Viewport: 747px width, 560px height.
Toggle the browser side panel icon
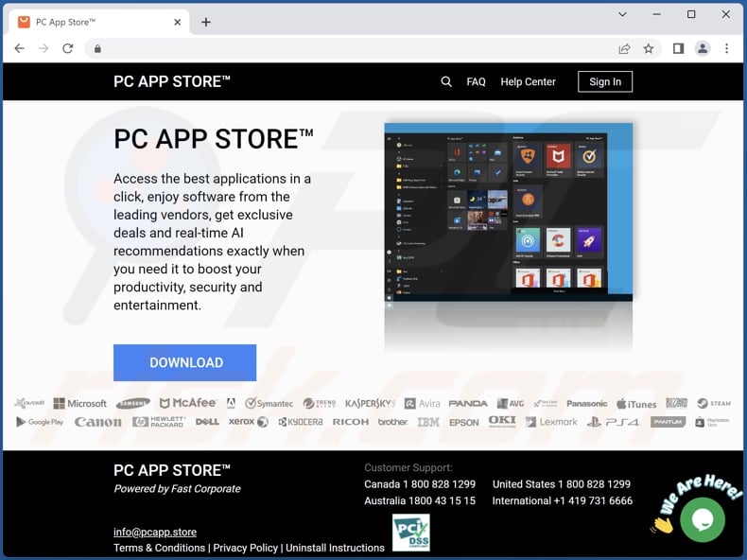678,48
